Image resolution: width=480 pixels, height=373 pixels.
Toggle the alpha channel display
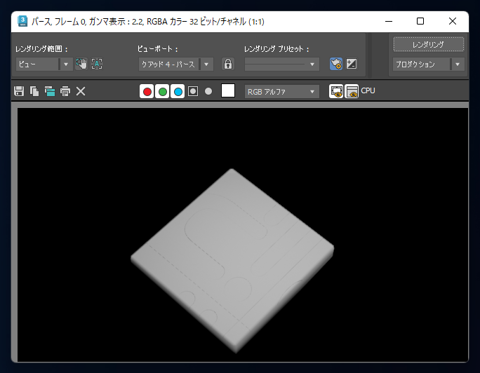tap(193, 91)
